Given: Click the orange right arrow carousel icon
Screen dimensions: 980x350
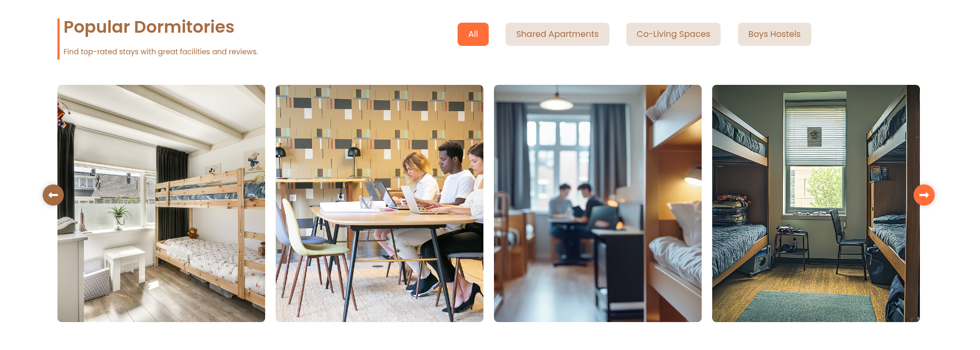Looking at the screenshot, I should [924, 195].
